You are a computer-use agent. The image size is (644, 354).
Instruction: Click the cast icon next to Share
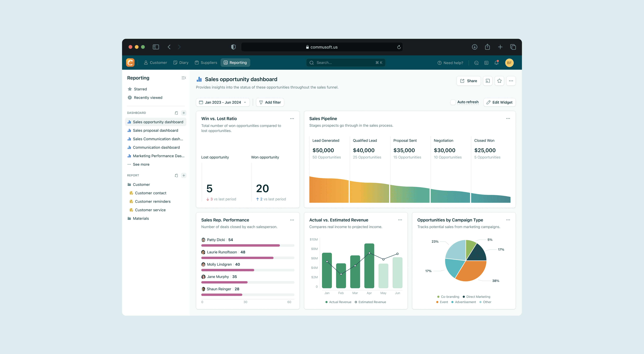[488, 81]
